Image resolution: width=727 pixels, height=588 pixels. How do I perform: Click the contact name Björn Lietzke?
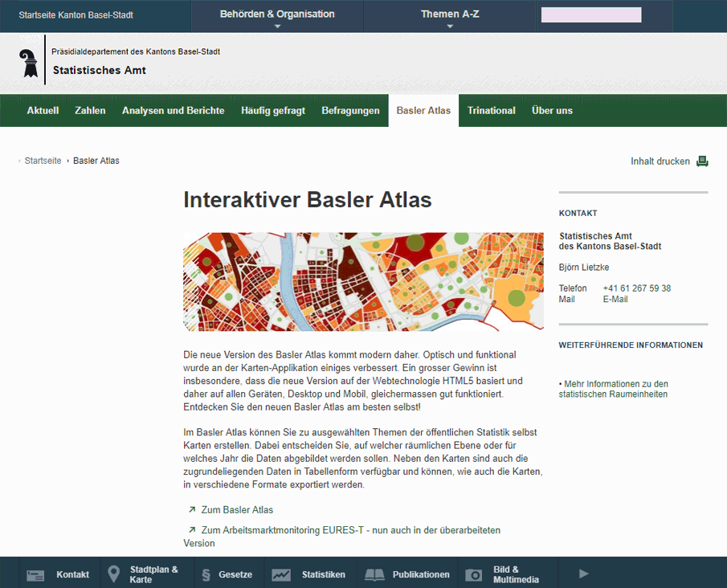point(584,267)
